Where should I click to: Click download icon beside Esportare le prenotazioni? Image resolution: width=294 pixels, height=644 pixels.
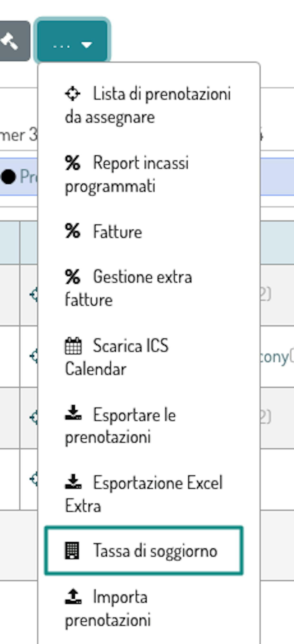click(73, 412)
